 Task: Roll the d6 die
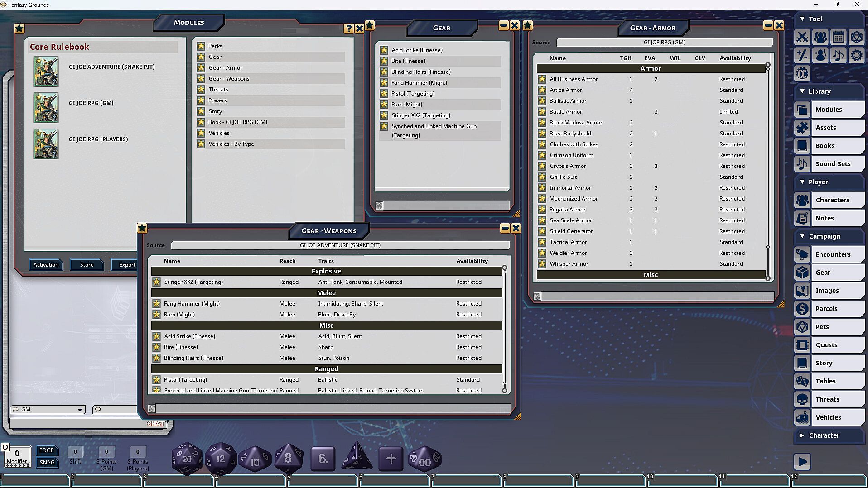pos(323,459)
